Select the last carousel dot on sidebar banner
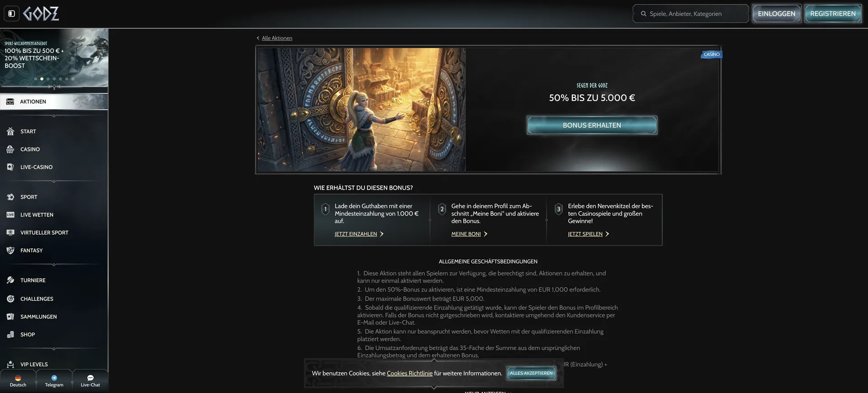The width and height of the screenshot is (868, 393). click(x=73, y=79)
